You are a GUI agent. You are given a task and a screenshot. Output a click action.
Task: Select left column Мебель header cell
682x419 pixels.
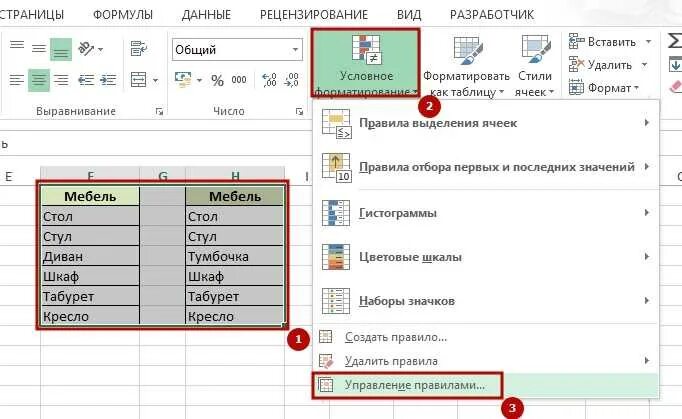pos(90,196)
